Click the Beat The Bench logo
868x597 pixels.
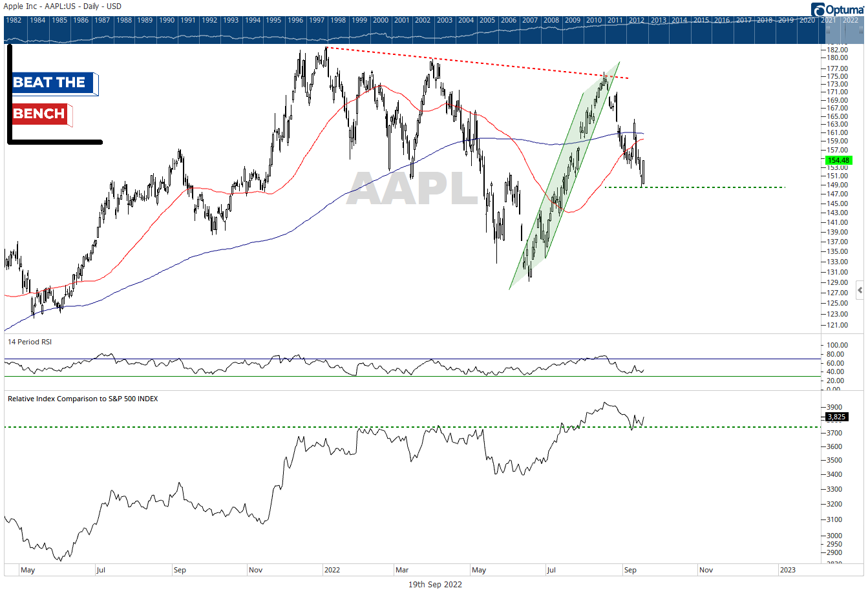(x=54, y=94)
